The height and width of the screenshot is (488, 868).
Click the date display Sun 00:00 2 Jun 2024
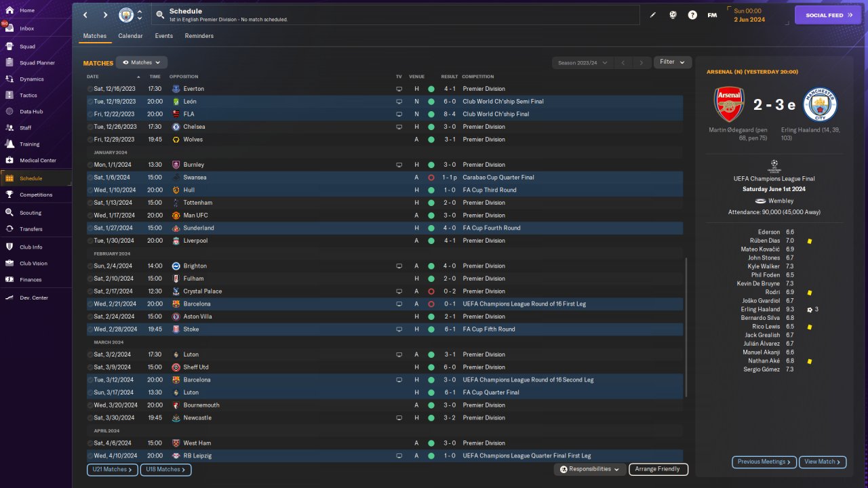tap(749, 15)
